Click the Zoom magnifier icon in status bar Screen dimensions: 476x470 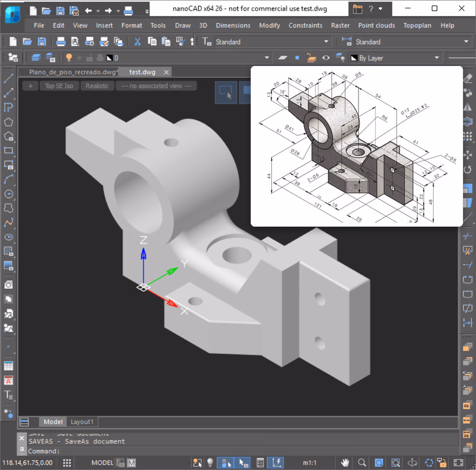362,463
